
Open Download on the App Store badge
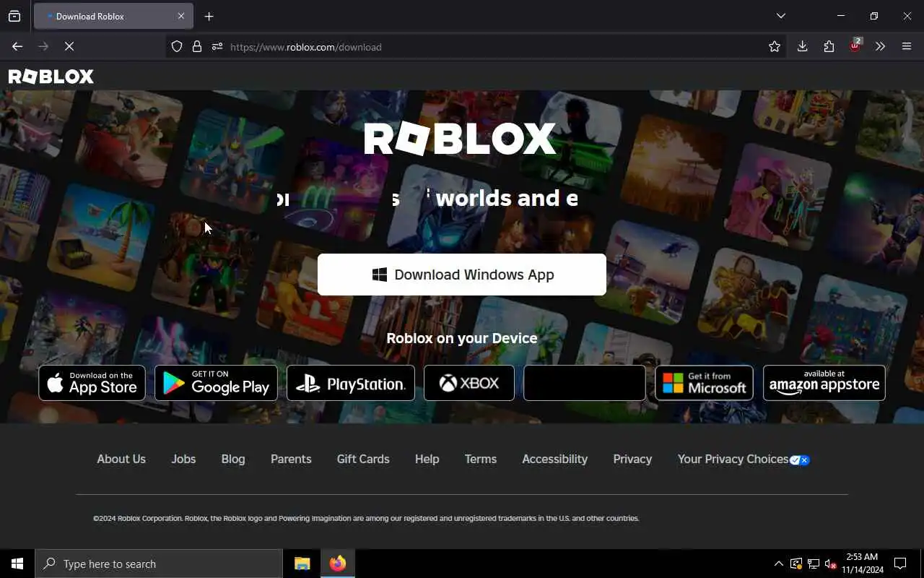[x=92, y=383]
